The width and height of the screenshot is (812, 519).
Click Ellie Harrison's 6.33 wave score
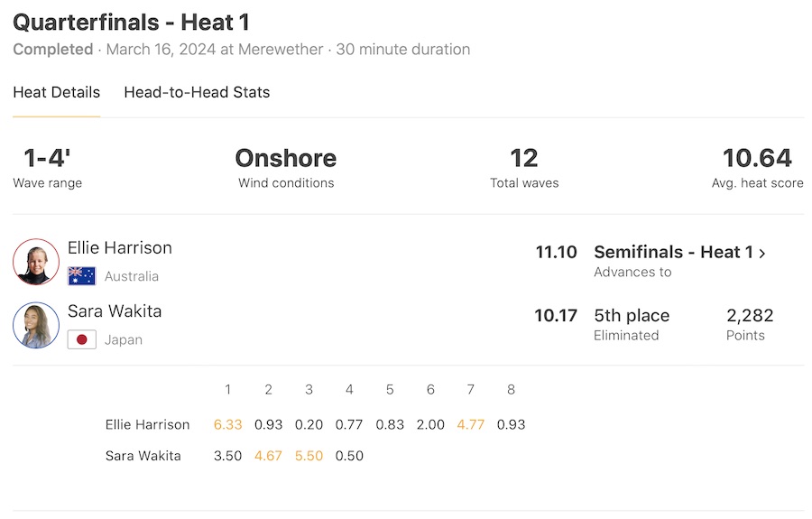point(227,424)
